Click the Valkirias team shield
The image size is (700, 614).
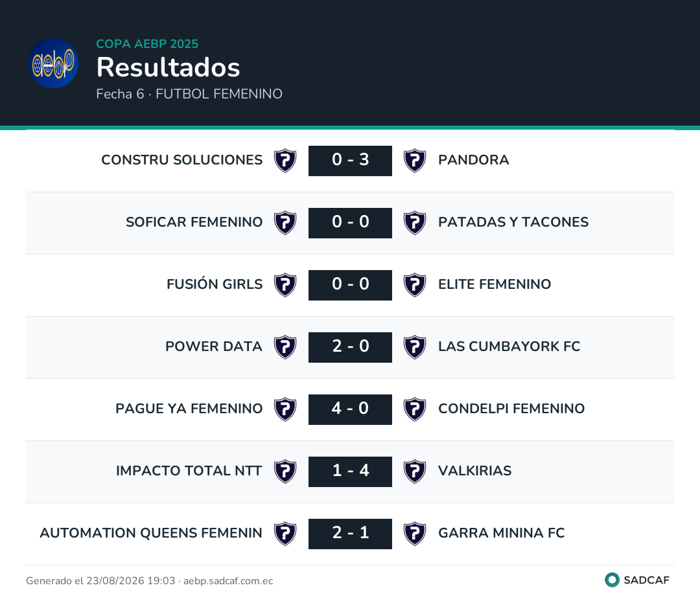415,472
